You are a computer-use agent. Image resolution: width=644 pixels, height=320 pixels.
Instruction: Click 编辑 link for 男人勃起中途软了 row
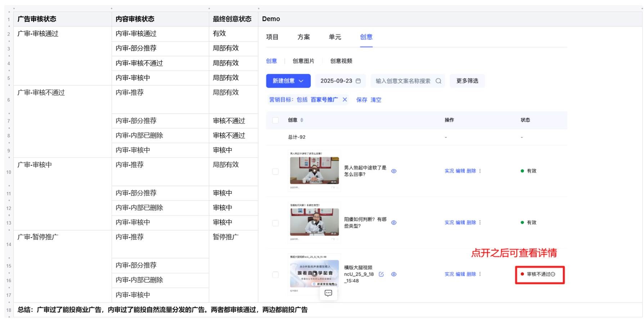click(460, 171)
